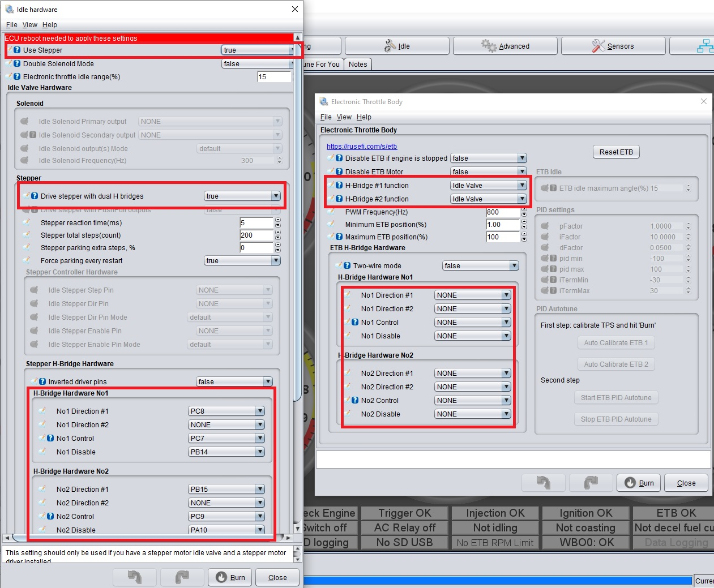The width and height of the screenshot is (714, 588).
Task: Switch to the Notes tab
Action: point(357,65)
